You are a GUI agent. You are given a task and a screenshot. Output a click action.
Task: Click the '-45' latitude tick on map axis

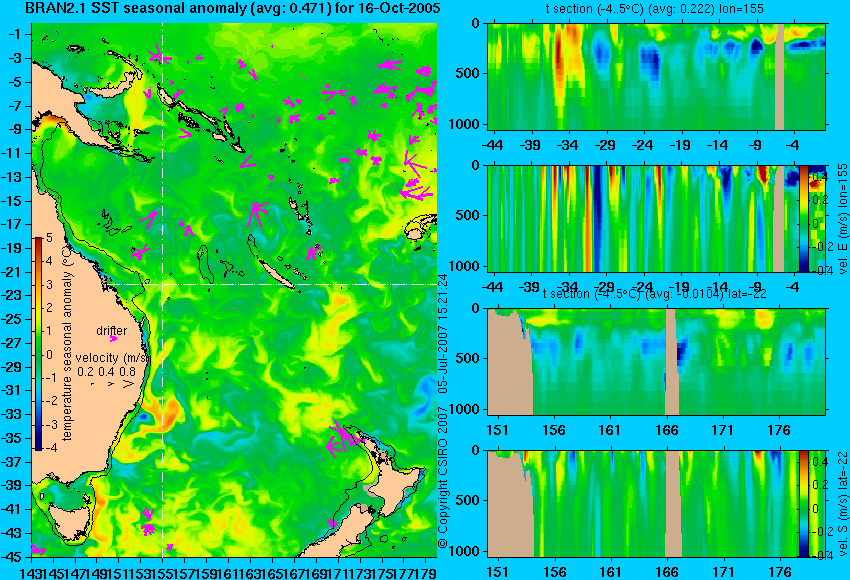pyautogui.click(x=12, y=556)
